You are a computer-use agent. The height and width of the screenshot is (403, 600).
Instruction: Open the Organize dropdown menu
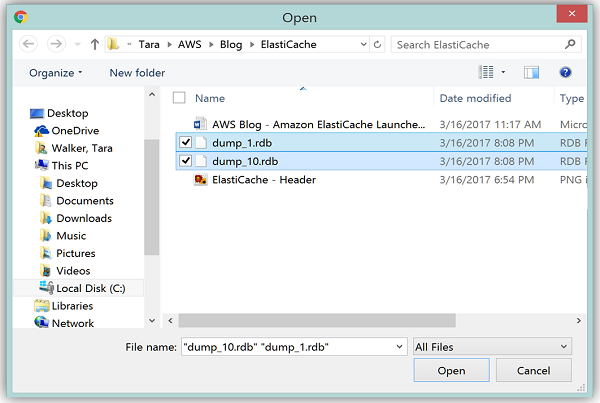[x=56, y=73]
